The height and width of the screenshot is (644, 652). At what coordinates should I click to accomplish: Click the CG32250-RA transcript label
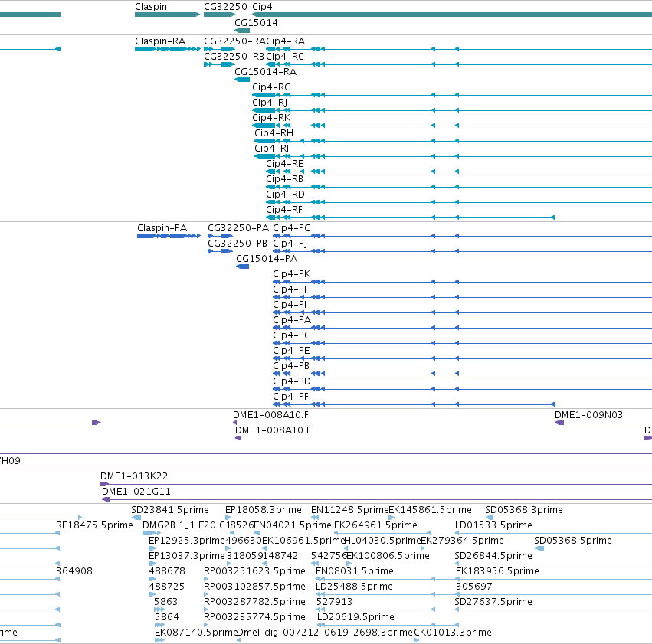pyautogui.click(x=235, y=41)
